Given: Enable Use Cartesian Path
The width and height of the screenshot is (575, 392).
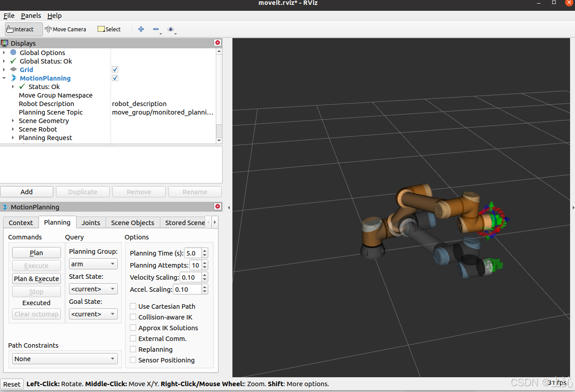Looking at the screenshot, I should [133, 306].
